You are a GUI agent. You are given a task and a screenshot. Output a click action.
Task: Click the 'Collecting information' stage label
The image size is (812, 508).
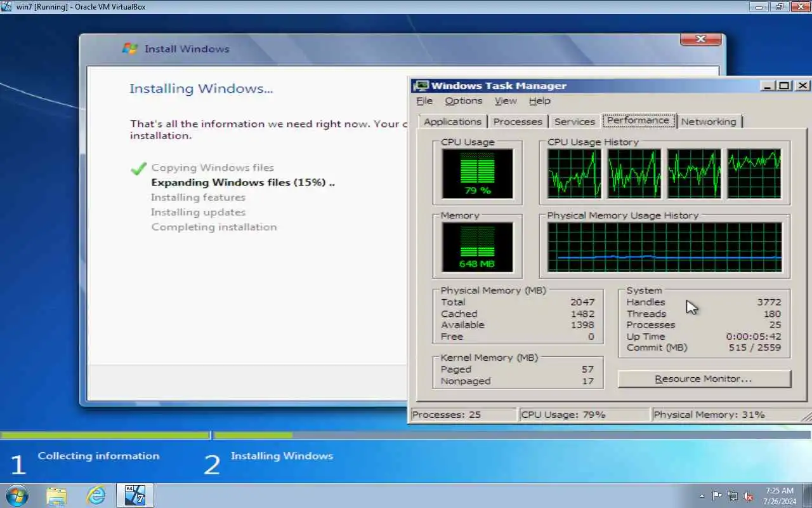click(98, 456)
